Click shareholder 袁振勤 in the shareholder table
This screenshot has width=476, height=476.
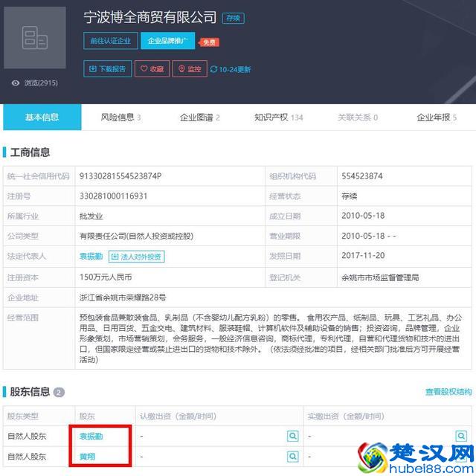[91, 437]
